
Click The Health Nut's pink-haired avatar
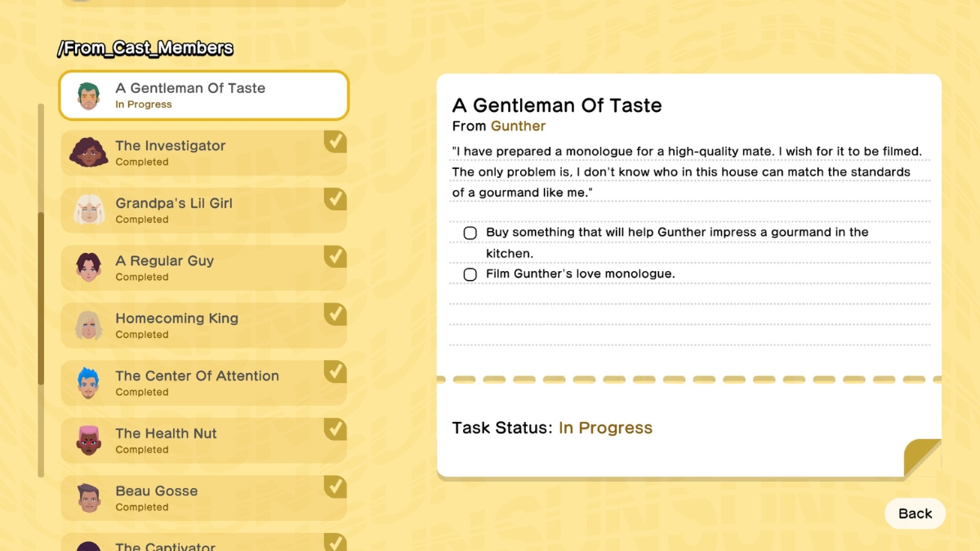pyautogui.click(x=88, y=440)
